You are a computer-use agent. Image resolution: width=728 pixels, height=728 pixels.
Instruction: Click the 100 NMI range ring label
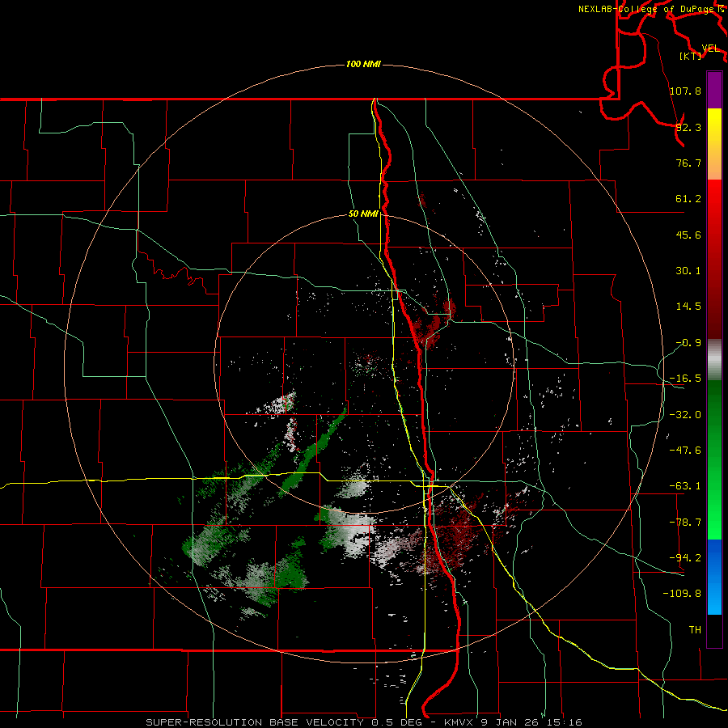tap(363, 64)
